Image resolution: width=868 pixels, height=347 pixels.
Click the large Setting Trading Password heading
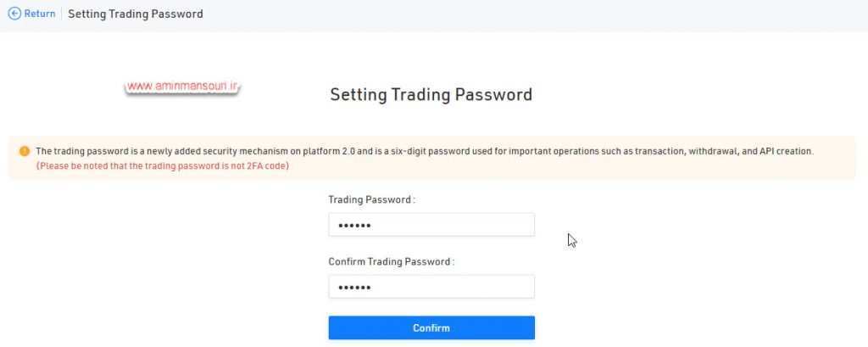pos(431,94)
